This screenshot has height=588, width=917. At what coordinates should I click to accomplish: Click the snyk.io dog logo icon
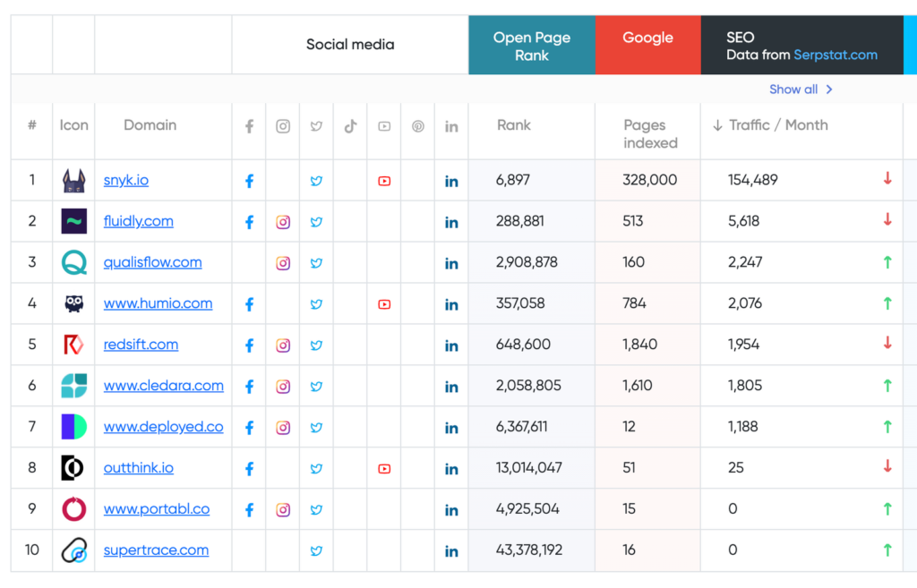73,181
